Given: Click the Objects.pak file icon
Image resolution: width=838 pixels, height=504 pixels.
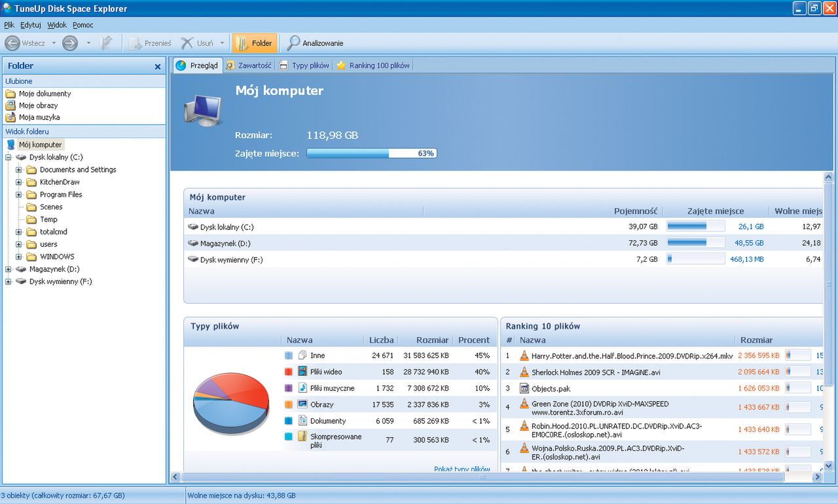Looking at the screenshot, I should coord(524,388).
